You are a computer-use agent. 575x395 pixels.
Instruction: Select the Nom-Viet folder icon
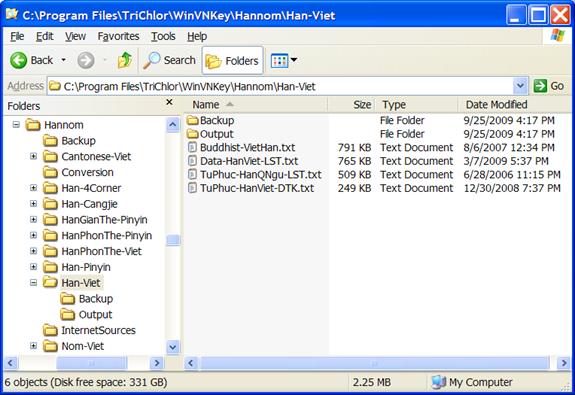[x=50, y=345]
